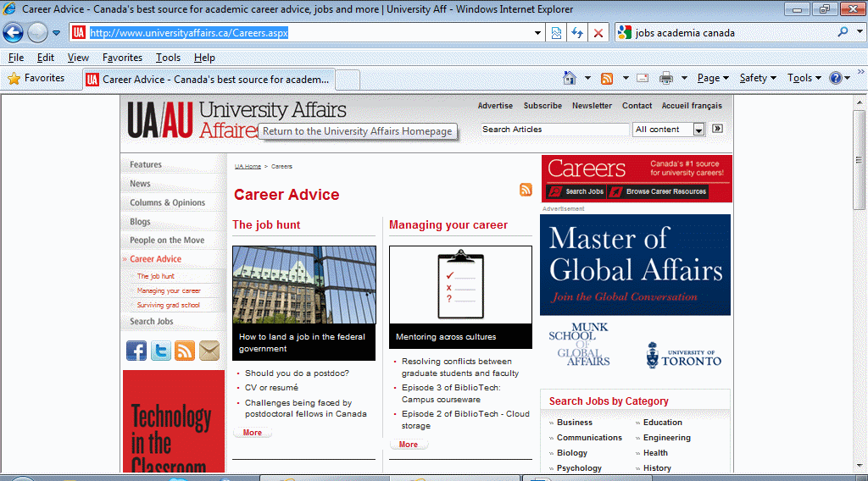
Task: Click the Search Jobs button in Careers banner
Action: (x=576, y=192)
